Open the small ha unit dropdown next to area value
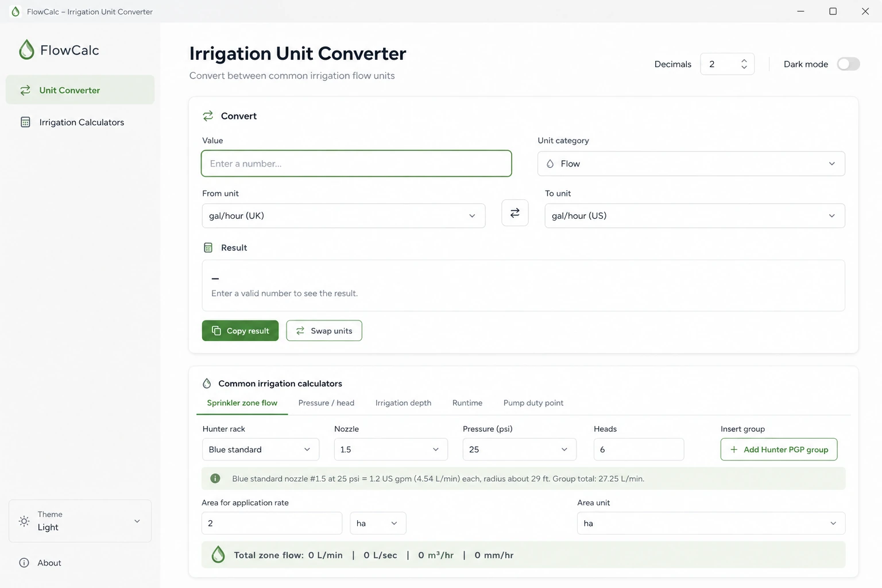 pyautogui.click(x=378, y=523)
